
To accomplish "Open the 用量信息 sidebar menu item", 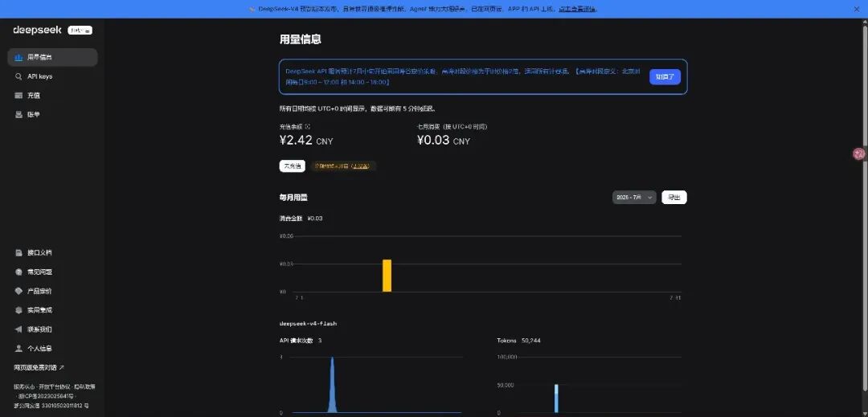I will tap(52, 57).
